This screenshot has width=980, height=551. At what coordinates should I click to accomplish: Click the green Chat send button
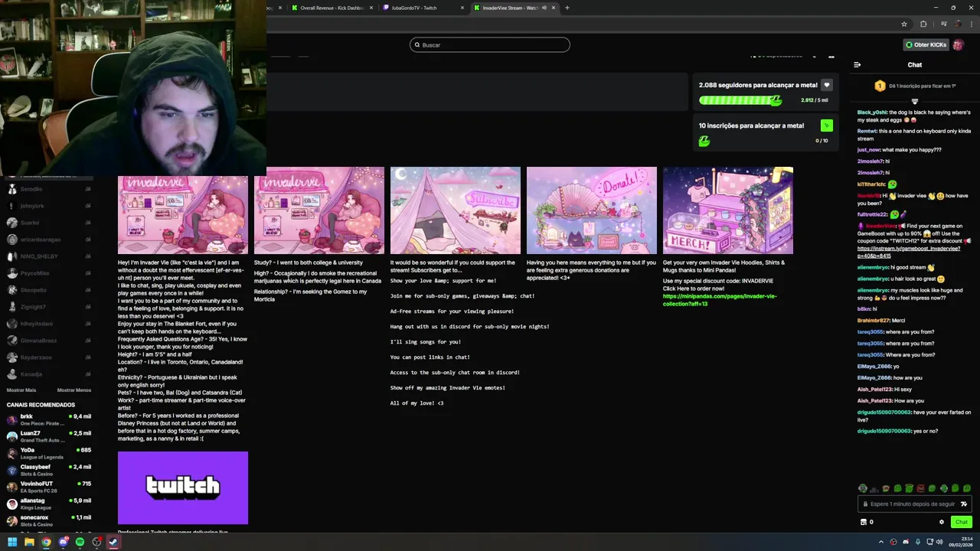962,522
